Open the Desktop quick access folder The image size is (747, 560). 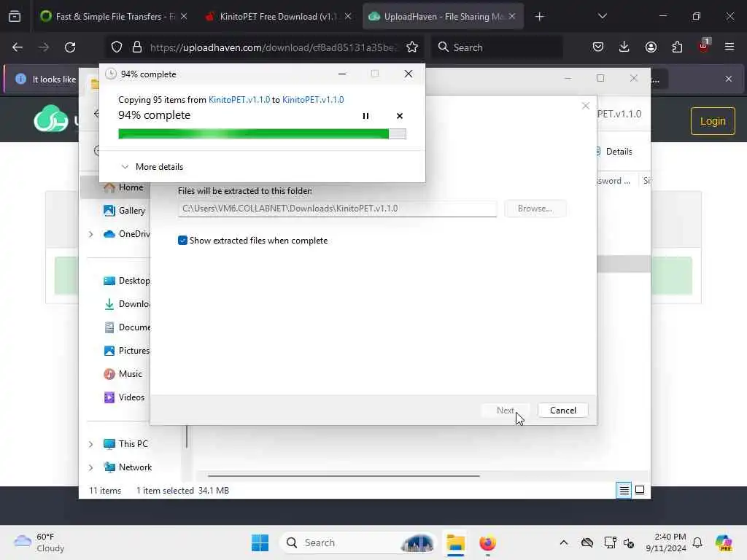[127, 281]
